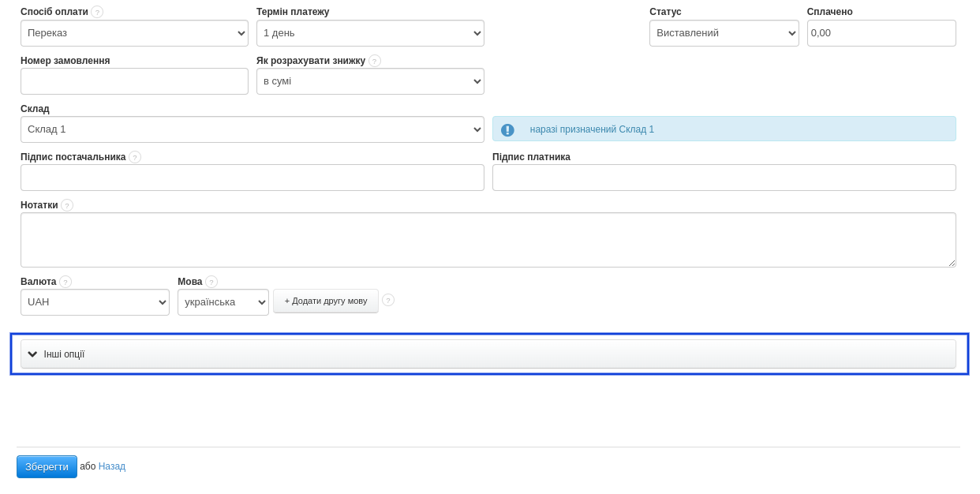Click the info icon in warehouse notice
The image size is (980, 494).
tap(507, 129)
